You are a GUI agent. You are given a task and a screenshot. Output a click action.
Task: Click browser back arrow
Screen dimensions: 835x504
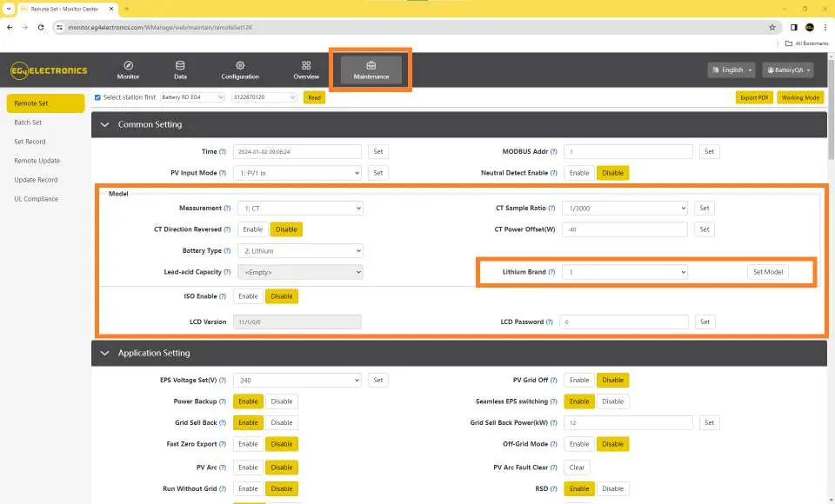click(x=10, y=27)
